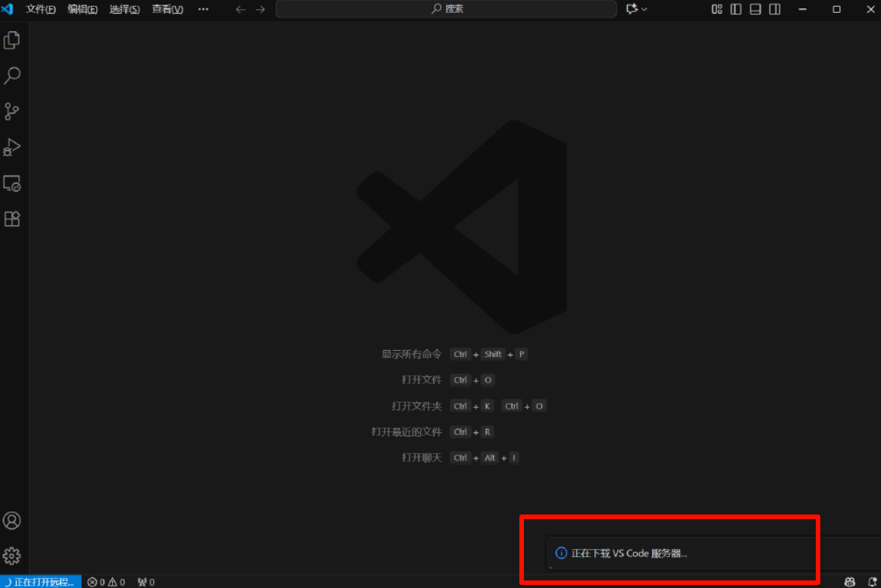Open the 选择(S) menu
The height and width of the screenshot is (588, 881).
point(125,10)
